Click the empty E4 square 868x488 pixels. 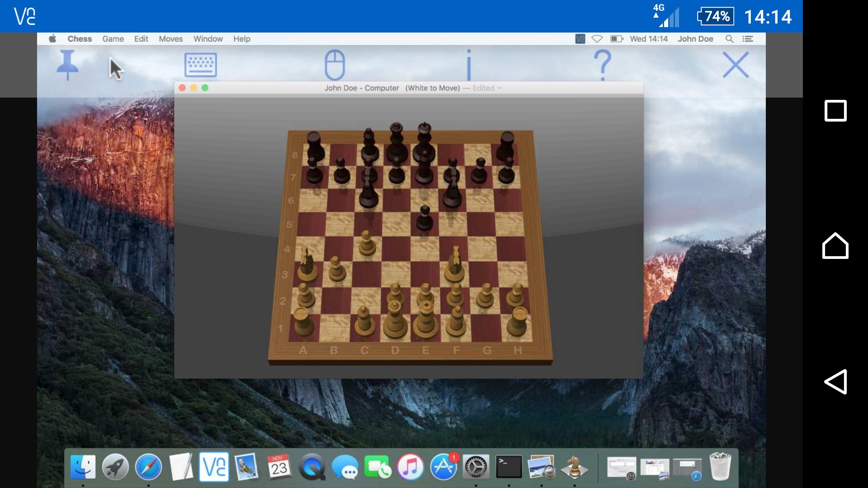click(x=425, y=249)
